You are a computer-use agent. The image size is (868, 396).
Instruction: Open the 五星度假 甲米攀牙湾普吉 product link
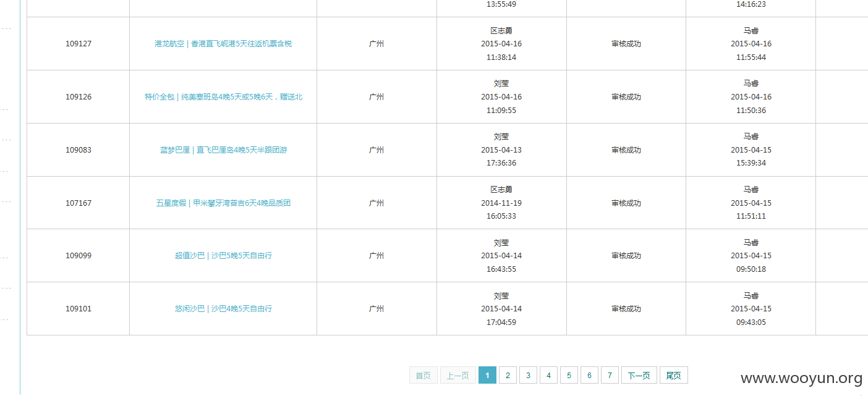(x=223, y=203)
